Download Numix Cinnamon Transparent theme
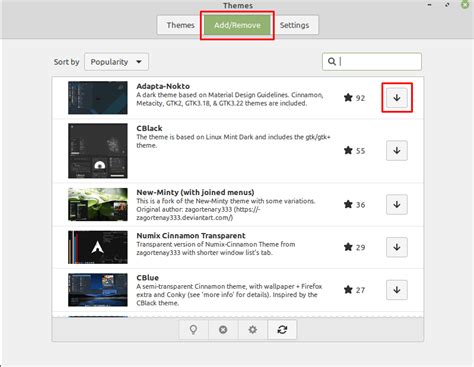Screen dimensions: 474x367 [x=397, y=247]
